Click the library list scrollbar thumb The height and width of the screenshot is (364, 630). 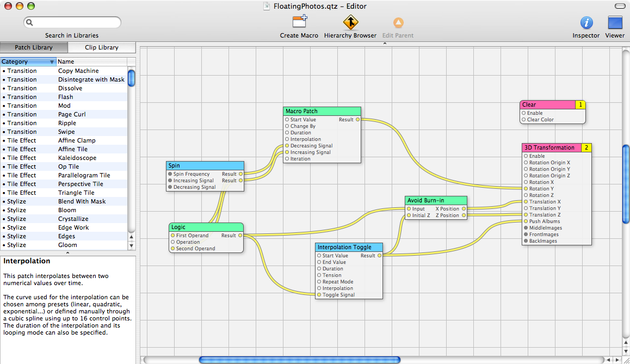click(x=131, y=78)
